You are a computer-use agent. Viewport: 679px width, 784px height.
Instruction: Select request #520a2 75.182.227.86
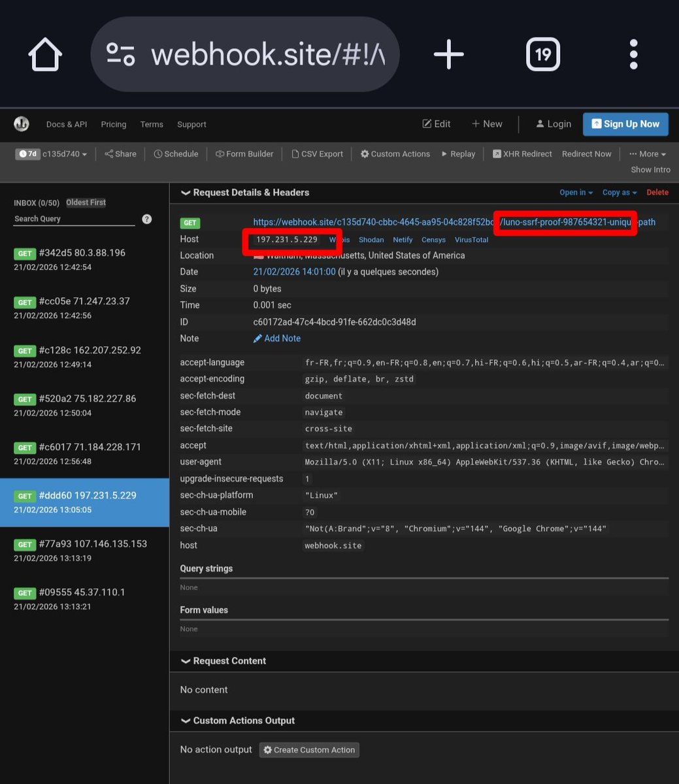(84, 405)
